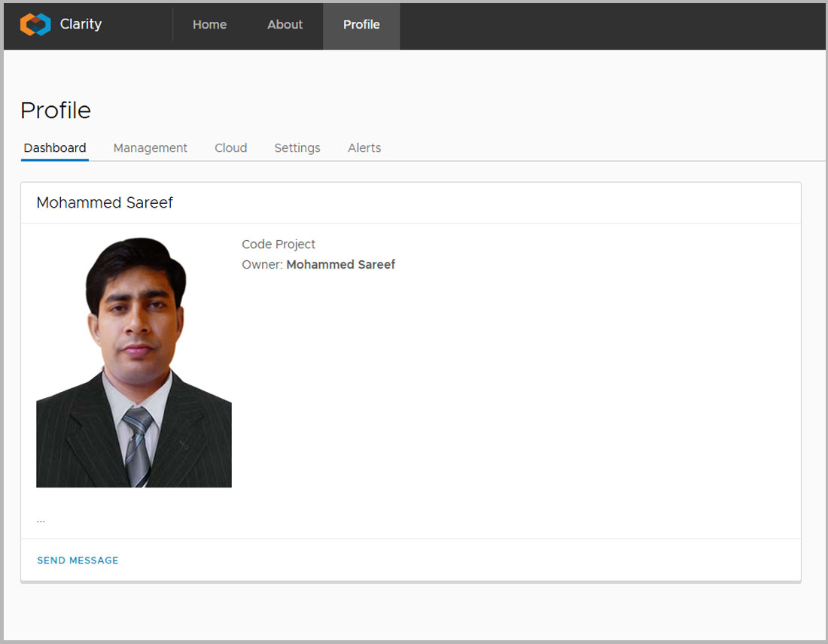Click the Clarity brand name text
828x644 pixels.
(x=81, y=24)
